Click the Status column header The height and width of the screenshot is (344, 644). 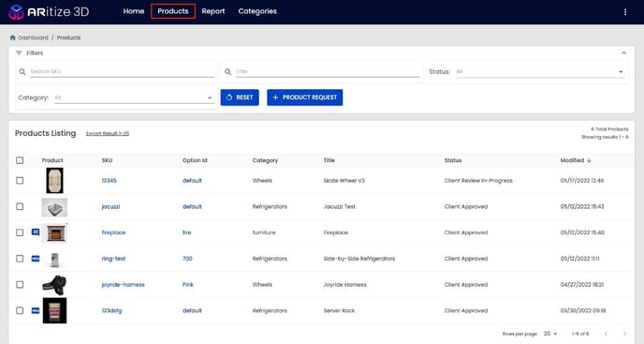point(453,160)
